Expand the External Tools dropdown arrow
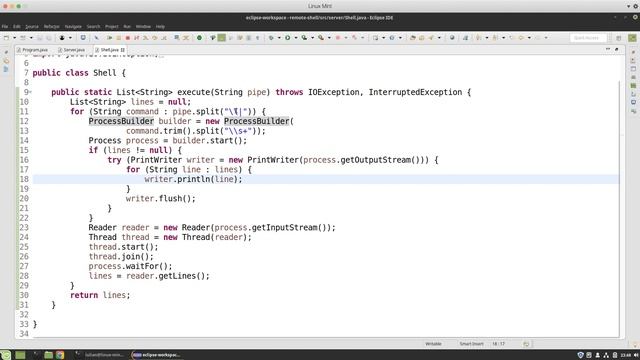The image size is (640, 360). 329,38
